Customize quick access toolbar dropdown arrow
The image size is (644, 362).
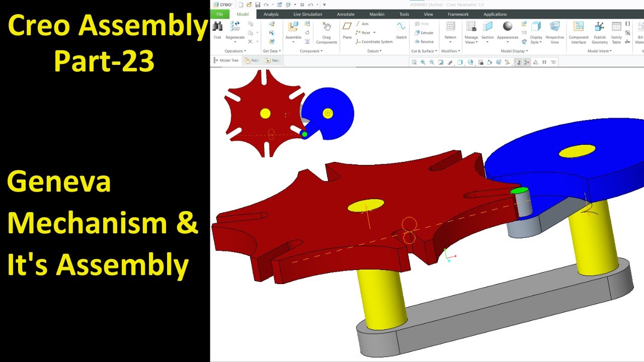tap(324, 5)
